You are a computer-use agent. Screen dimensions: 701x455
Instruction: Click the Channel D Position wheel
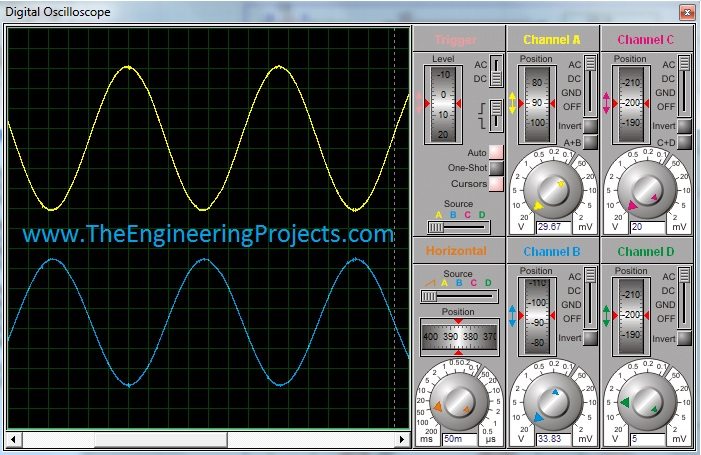coord(631,316)
